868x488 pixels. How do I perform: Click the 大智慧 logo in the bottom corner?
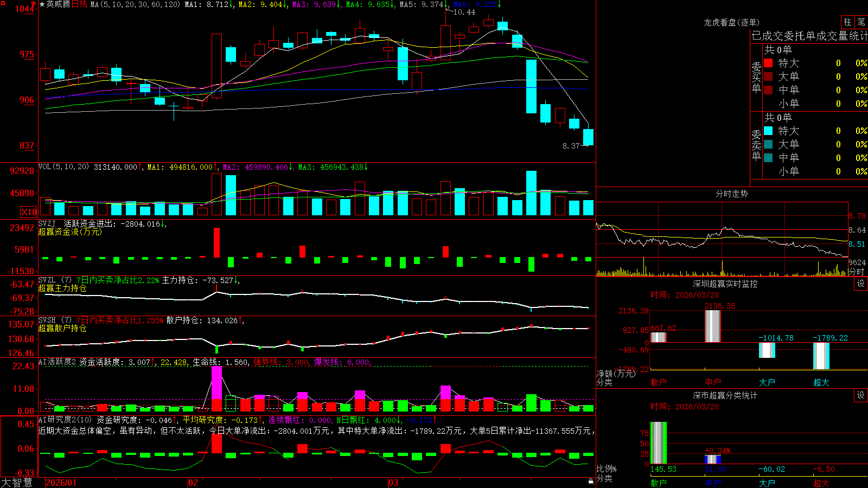[x=17, y=483]
